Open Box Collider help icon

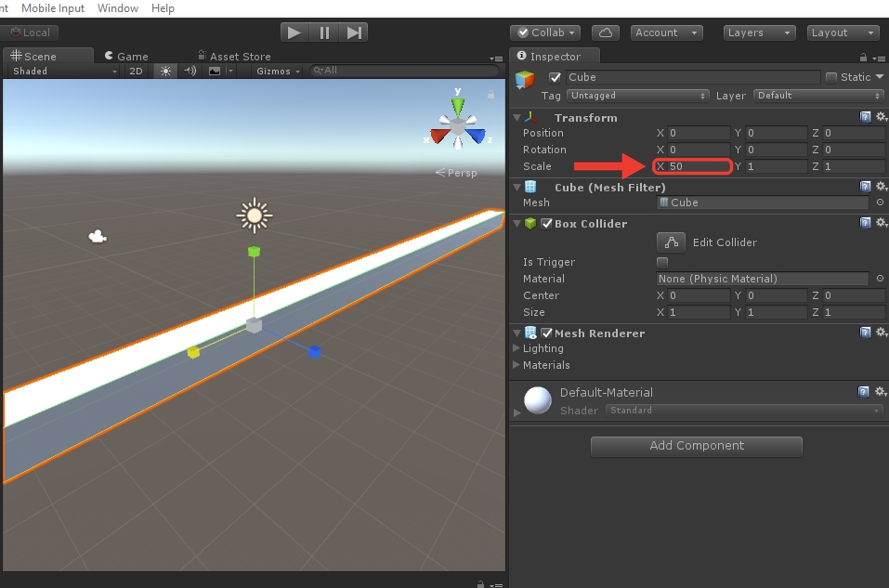(865, 223)
